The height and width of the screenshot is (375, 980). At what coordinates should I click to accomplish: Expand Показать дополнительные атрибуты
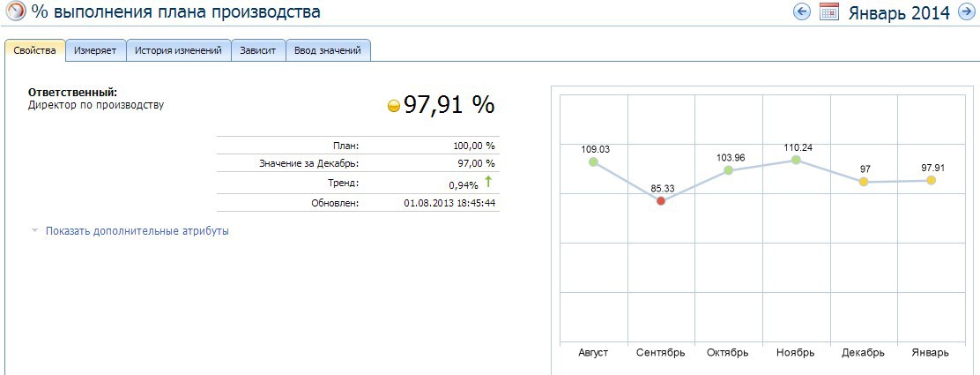pyautogui.click(x=137, y=231)
